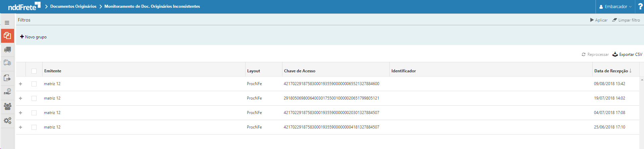Expand the row dated 09/08/2018 13:42
The width and height of the screenshot is (644, 149).
[x=20, y=84]
